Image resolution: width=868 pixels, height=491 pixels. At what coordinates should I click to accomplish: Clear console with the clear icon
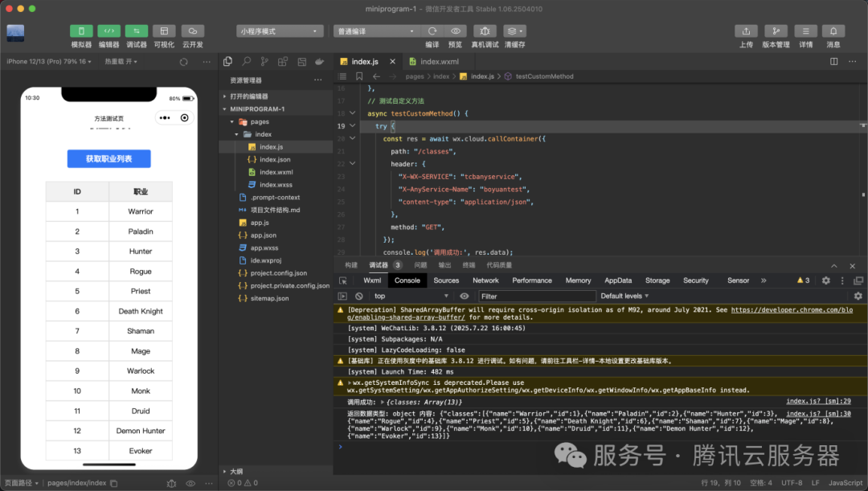pos(358,297)
